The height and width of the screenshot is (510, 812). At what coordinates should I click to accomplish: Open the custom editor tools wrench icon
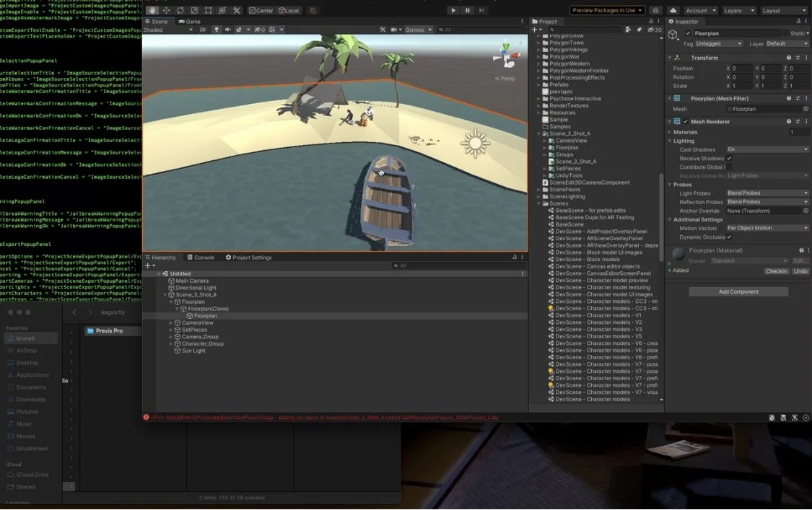[236, 10]
